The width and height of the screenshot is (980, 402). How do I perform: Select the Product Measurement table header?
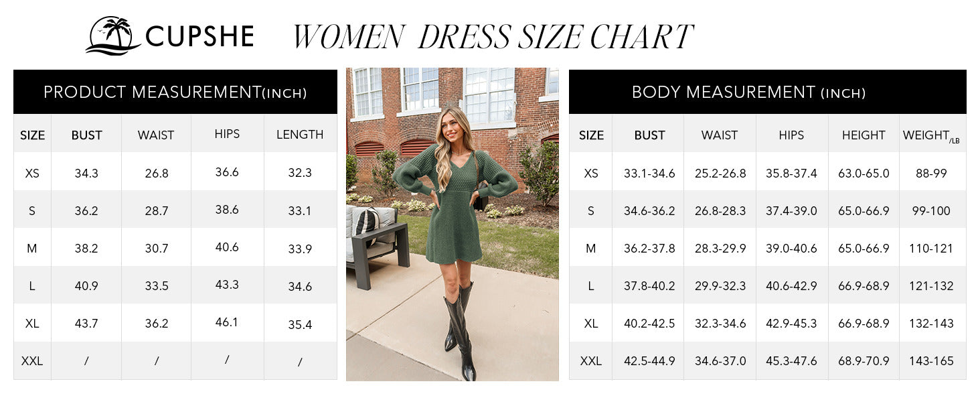pos(175,92)
